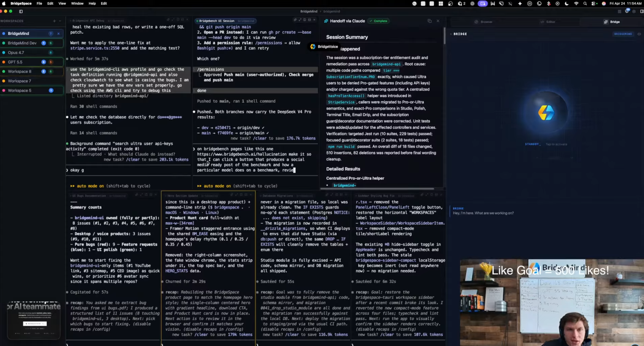The image size is (644, 346).
Task: Copy the Handoff via Claude summary
Action: [429, 21]
